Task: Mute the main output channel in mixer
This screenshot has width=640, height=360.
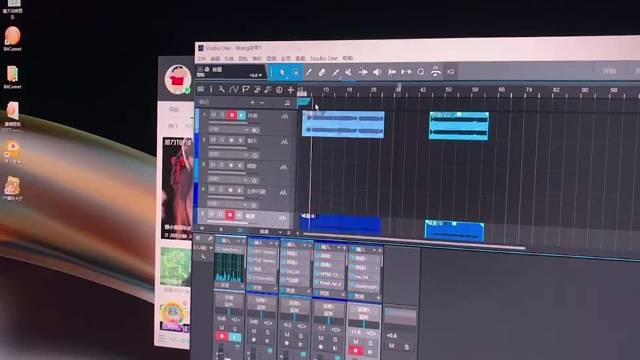Action: (x=392, y=346)
